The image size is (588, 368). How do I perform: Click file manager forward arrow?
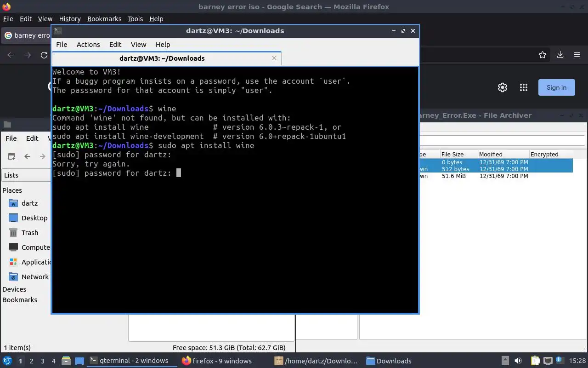coord(42,156)
